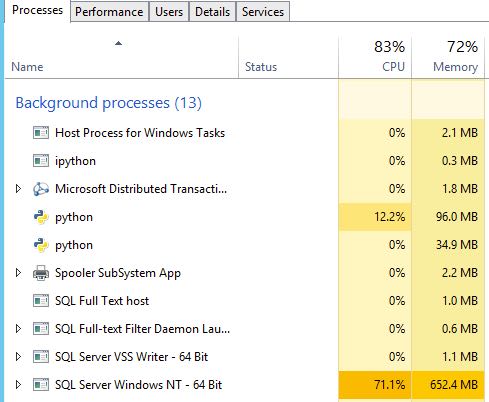Click the Status column header

pyautogui.click(x=288, y=57)
